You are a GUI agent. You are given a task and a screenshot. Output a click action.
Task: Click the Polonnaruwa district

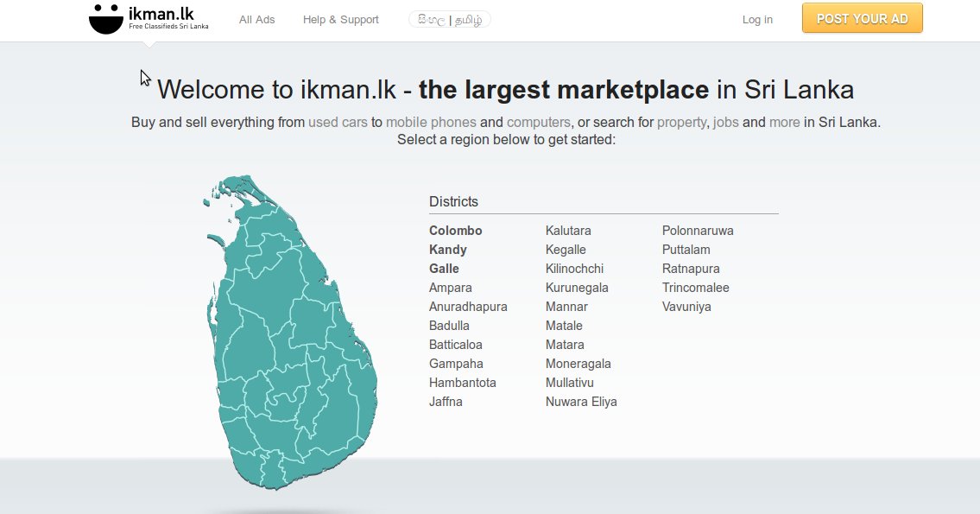(699, 231)
